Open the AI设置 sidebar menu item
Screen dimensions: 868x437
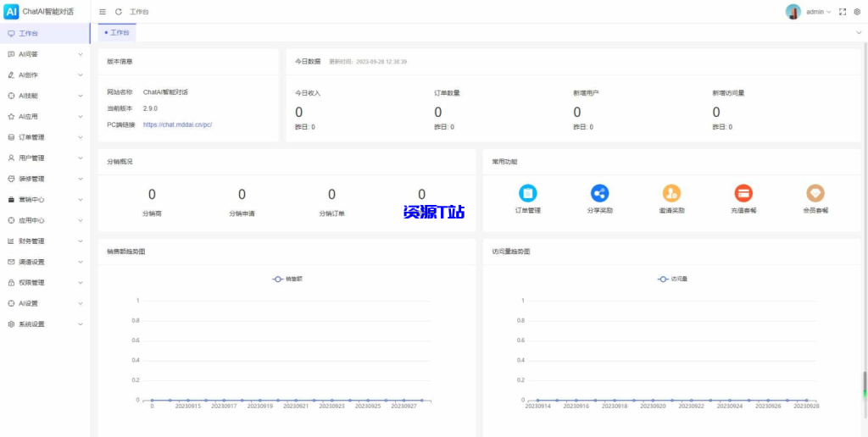(45, 303)
